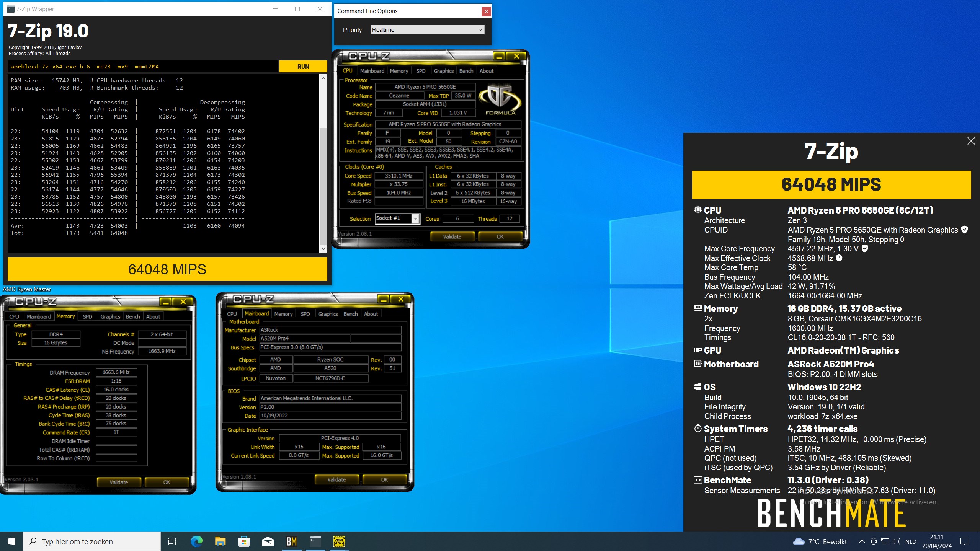Switch to the CPU-Z taskbar icon
Image resolution: width=980 pixels, height=551 pixels.
coord(339,541)
